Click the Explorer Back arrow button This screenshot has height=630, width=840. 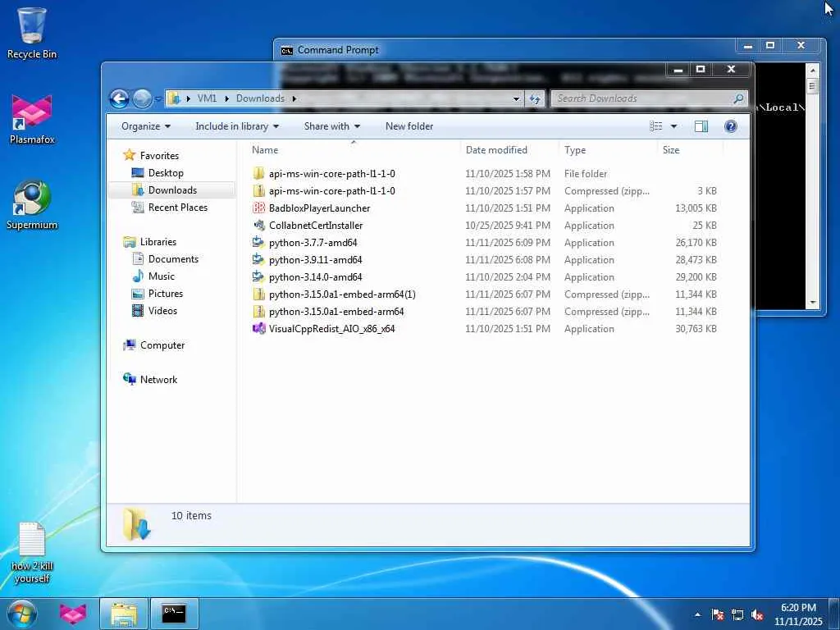tap(119, 98)
